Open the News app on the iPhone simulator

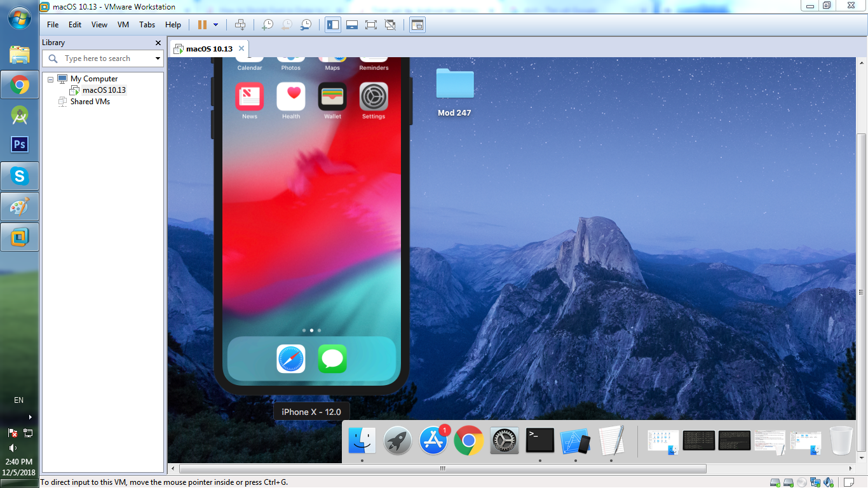(x=250, y=97)
